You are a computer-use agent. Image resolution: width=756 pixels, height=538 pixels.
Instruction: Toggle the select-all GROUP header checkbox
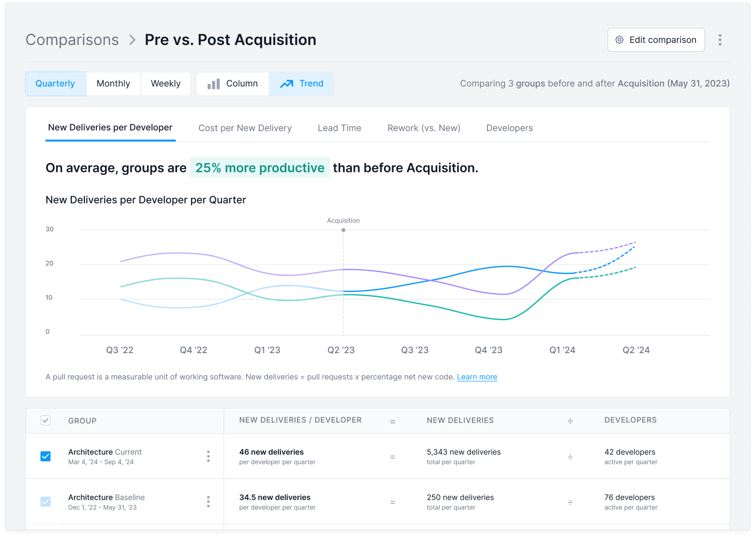46,420
